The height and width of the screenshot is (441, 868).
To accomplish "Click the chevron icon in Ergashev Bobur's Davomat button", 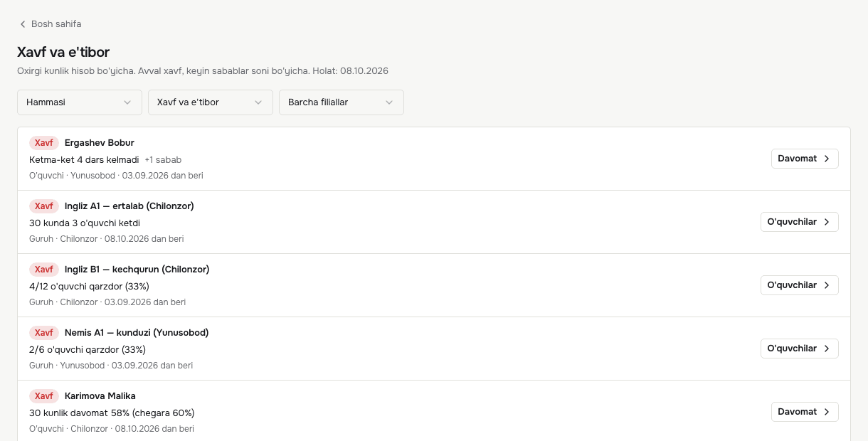I will click(x=827, y=159).
